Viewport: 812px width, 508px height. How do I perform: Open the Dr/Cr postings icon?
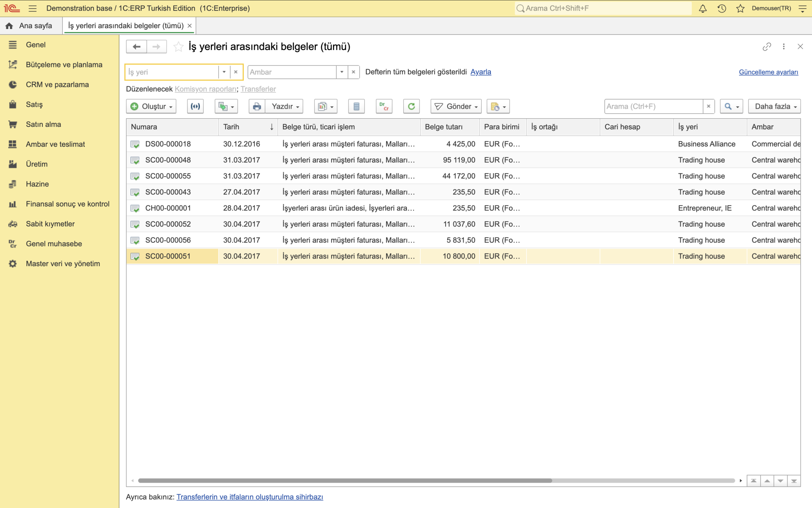(384, 106)
